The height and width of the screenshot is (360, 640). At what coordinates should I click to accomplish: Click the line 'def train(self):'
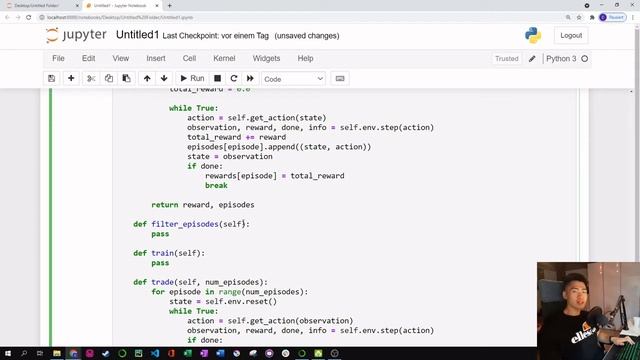tap(169, 253)
